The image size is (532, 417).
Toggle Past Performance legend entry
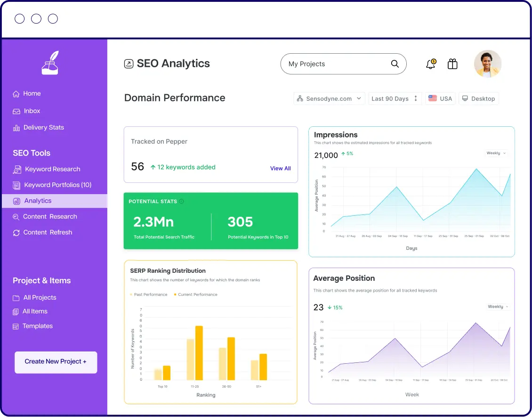coord(149,295)
